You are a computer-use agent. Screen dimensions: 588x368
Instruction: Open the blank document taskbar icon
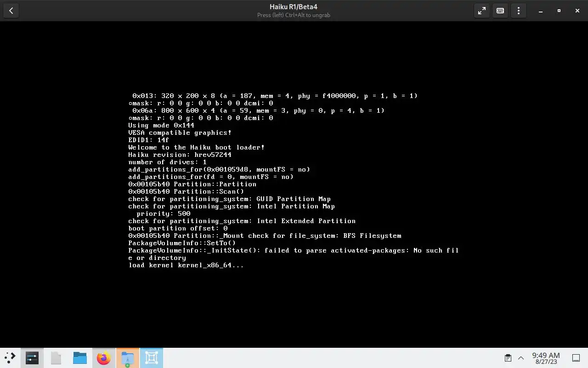coord(56,358)
